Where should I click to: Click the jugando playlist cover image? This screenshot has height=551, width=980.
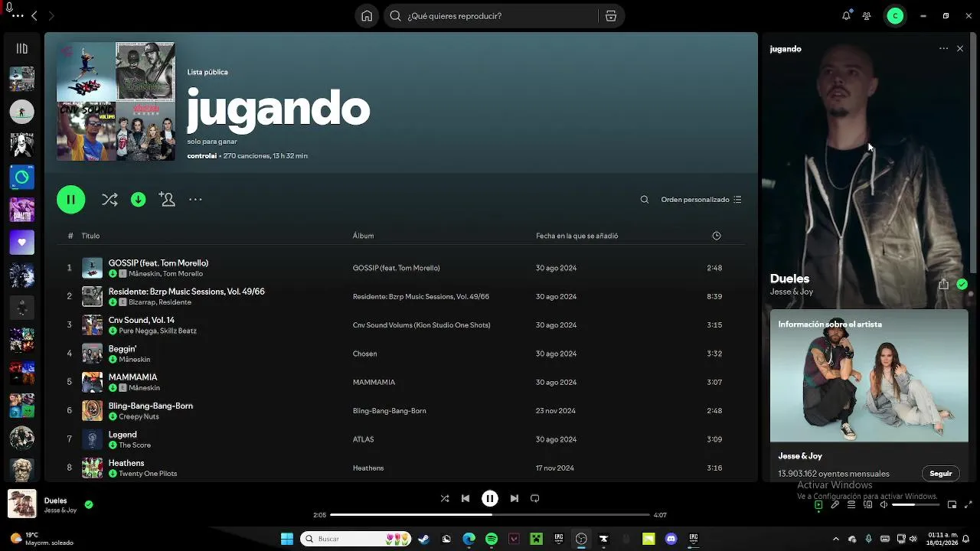(116, 101)
